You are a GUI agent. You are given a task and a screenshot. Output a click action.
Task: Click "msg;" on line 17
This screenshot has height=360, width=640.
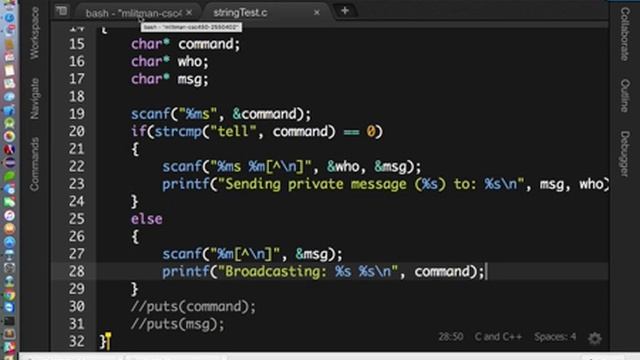click(193, 79)
